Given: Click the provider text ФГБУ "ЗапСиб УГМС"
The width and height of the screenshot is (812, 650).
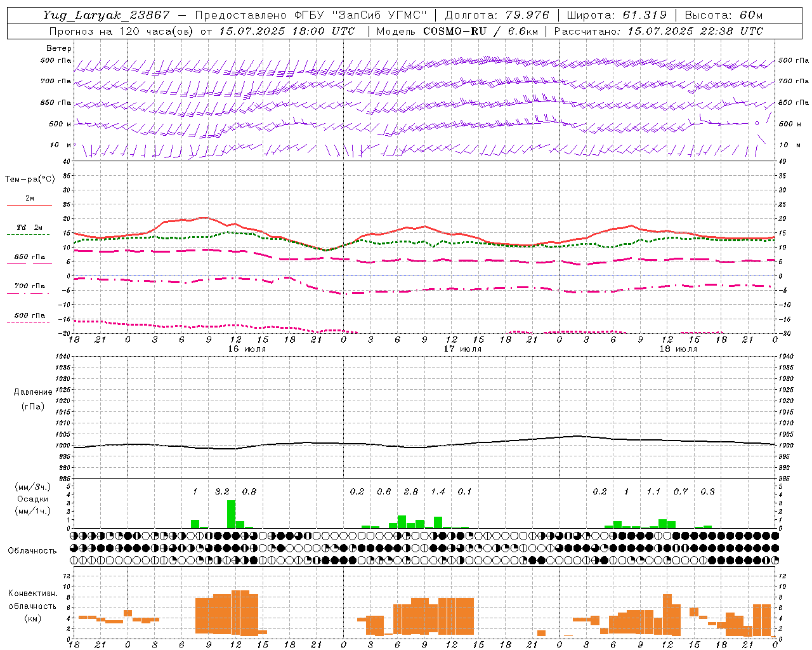Looking at the screenshot, I should point(360,15).
